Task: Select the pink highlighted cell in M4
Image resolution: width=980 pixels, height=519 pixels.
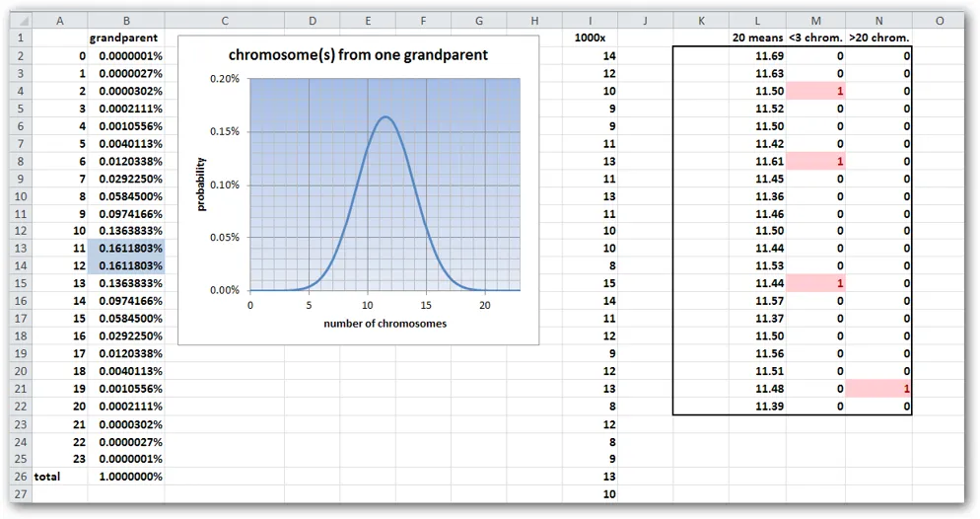Action: click(815, 91)
